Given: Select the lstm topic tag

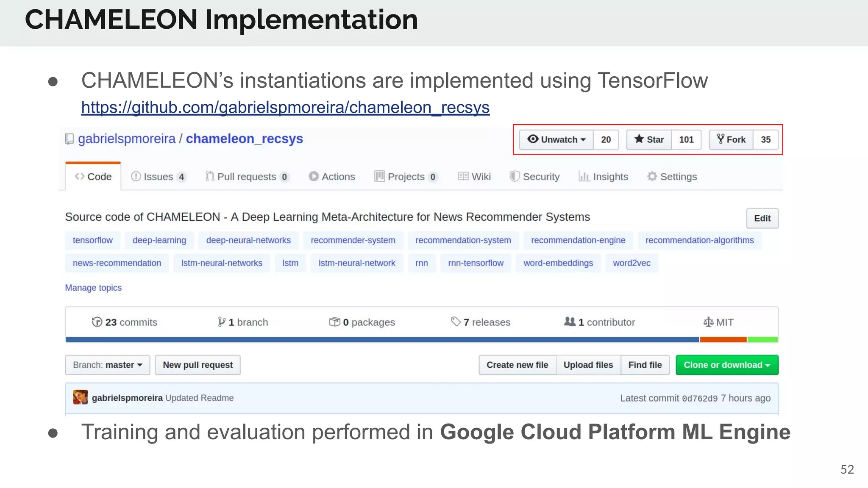Looking at the screenshot, I should coord(290,263).
